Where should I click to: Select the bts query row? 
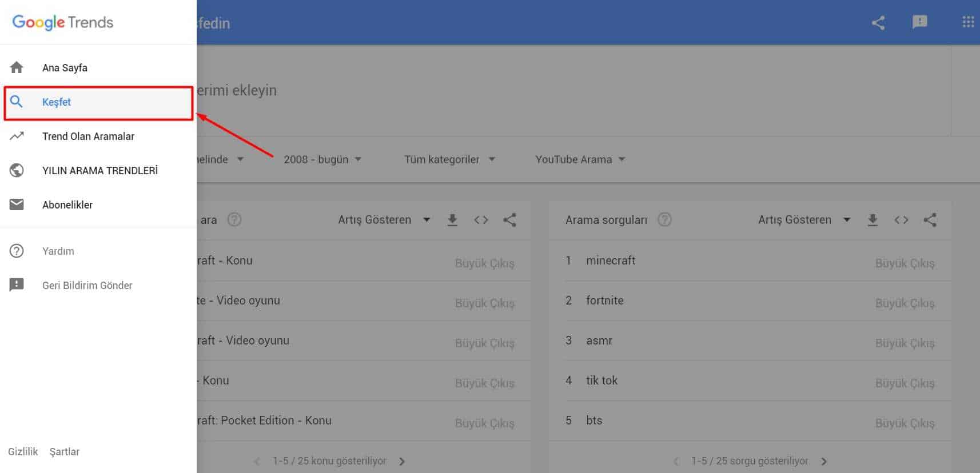(750, 420)
